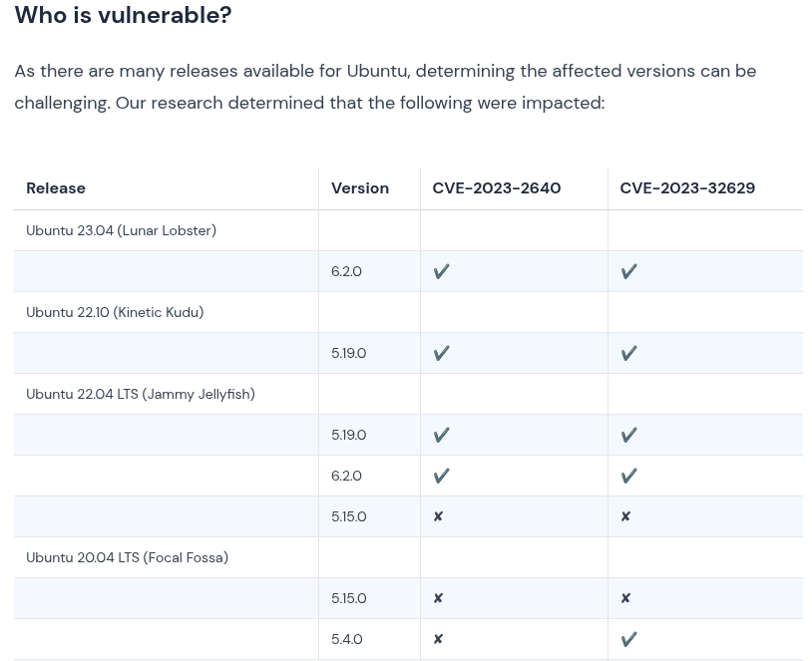Click Kinetic Kudu 5.19.0 CVE-2023-2640 checkmark

click(441, 353)
